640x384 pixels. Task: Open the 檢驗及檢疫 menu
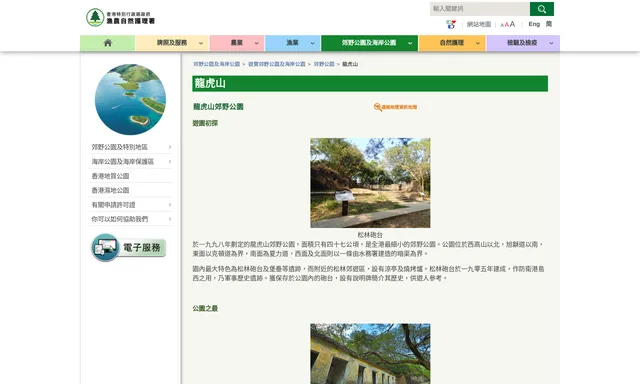point(522,43)
